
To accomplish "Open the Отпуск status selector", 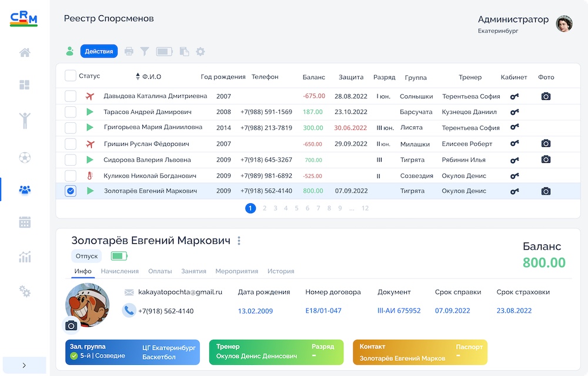I will (x=86, y=256).
